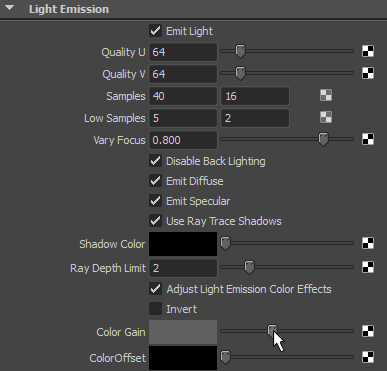
Task: Click the Quality V map connection icon
Action: pos(368,73)
